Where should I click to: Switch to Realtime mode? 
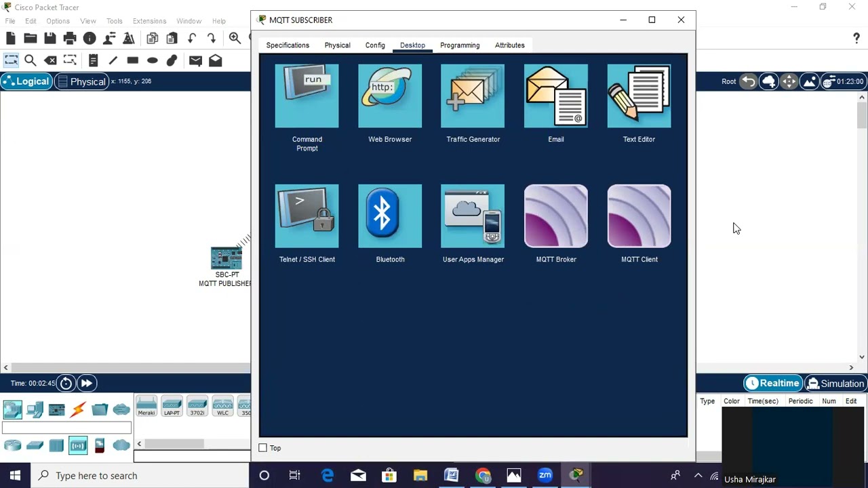[x=772, y=384]
